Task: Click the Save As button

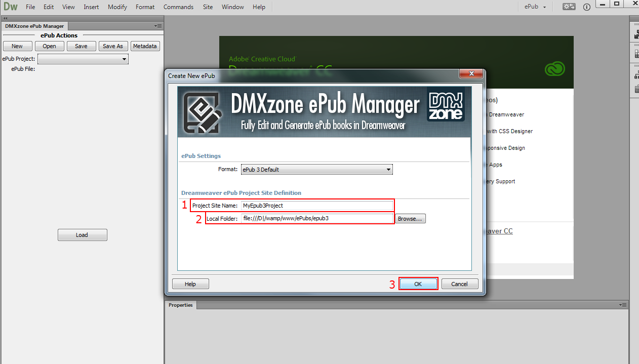Action: (x=113, y=46)
